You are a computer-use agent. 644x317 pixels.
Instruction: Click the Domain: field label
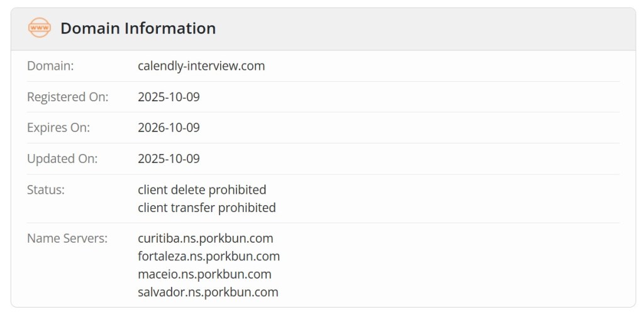(x=50, y=65)
